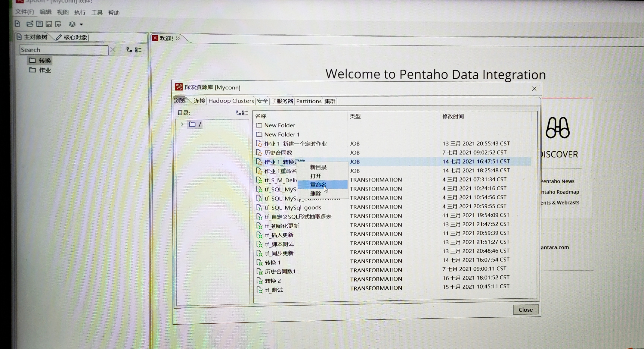Click transformation icon of tf_SQL_MySql_goods

pyautogui.click(x=259, y=208)
